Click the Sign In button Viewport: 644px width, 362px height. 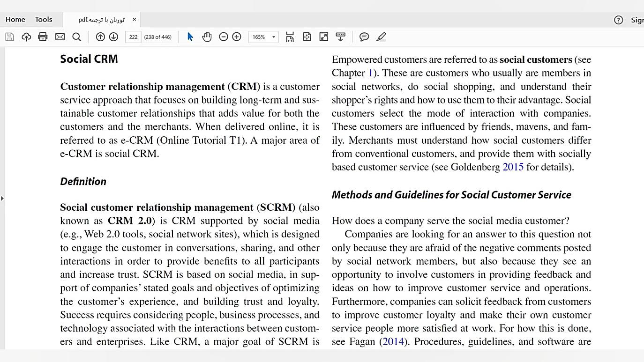(x=637, y=20)
